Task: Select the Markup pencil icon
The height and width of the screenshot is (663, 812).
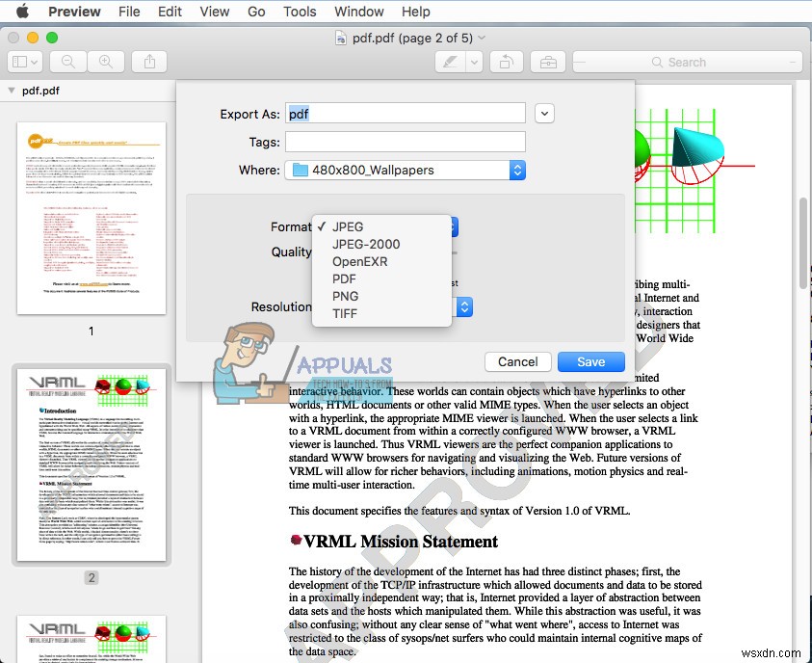Action: coord(449,61)
